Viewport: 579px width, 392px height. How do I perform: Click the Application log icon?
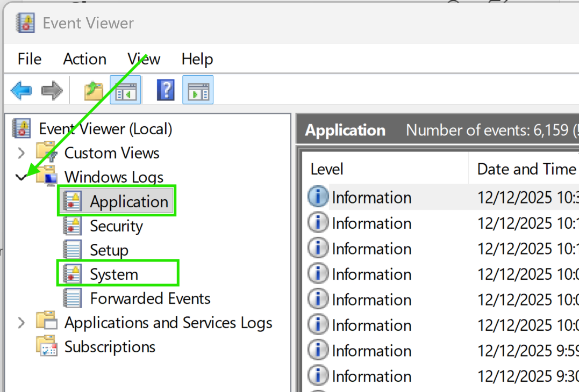click(73, 201)
